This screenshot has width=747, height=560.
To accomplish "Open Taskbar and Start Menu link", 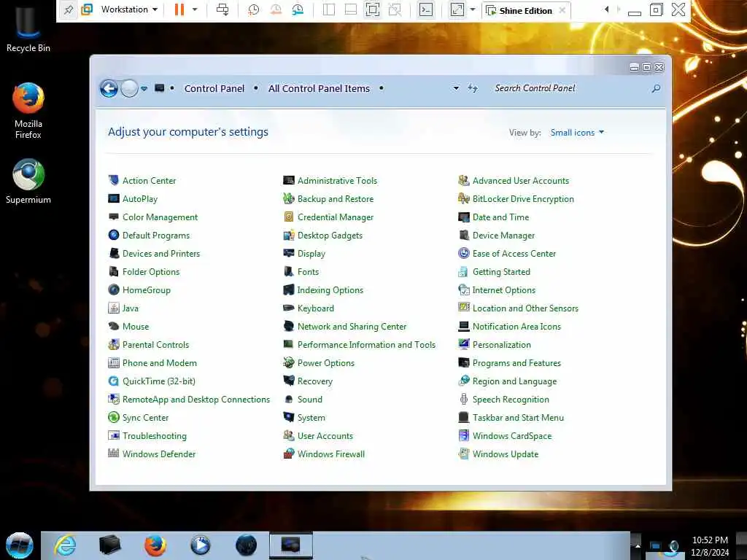I will tap(518, 418).
